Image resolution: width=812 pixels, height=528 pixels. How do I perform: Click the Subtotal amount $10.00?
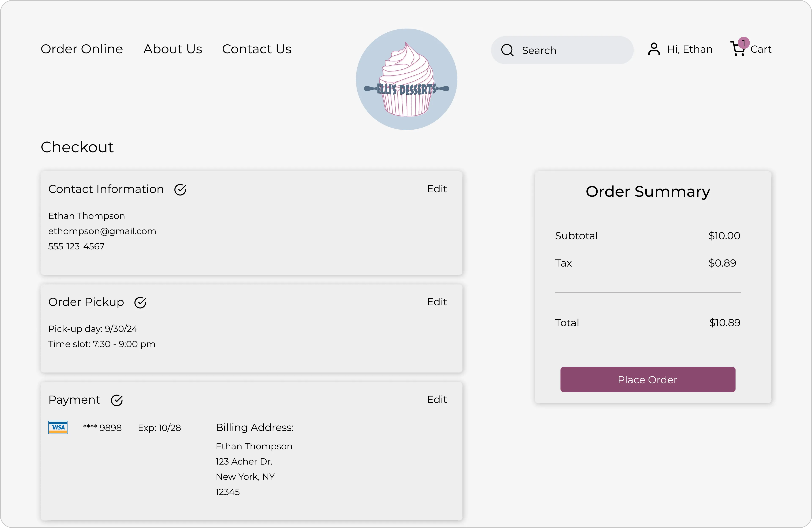(724, 235)
